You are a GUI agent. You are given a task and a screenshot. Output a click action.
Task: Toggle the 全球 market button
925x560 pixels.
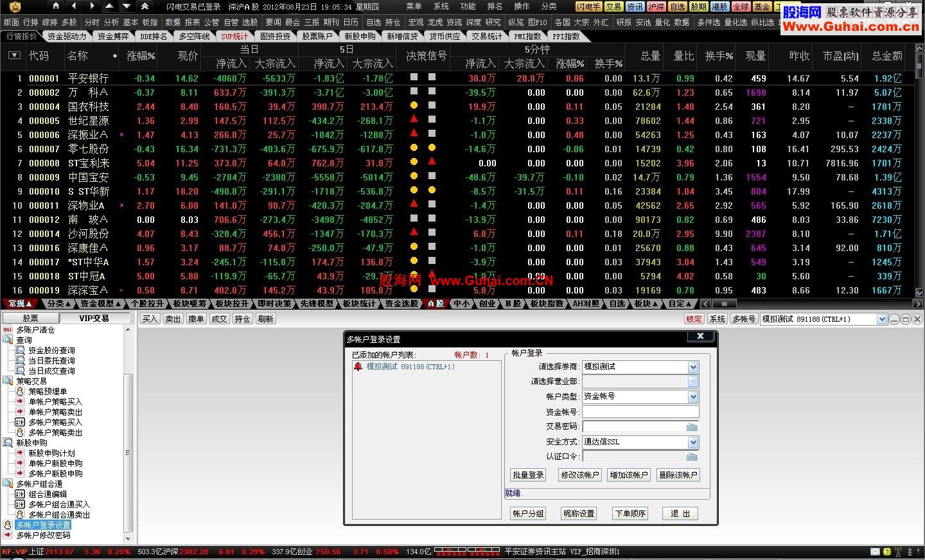(741, 6)
